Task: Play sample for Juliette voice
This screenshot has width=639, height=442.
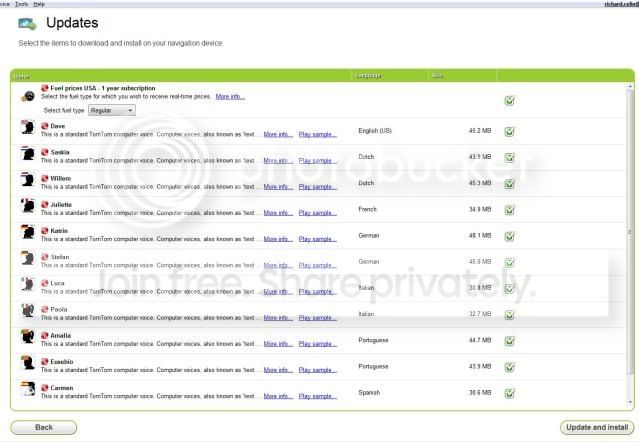Action: (x=317, y=213)
